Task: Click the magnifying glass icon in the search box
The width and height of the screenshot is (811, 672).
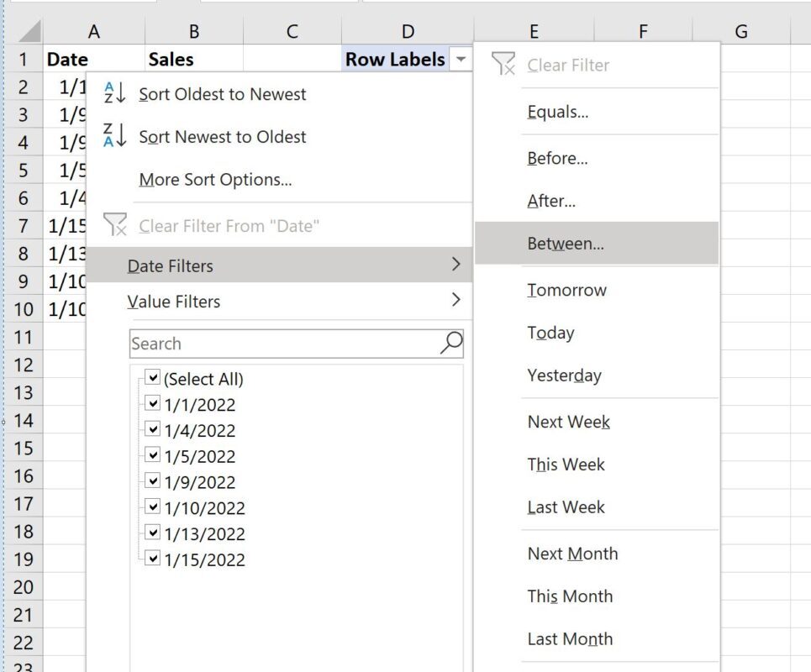Action: tap(450, 343)
